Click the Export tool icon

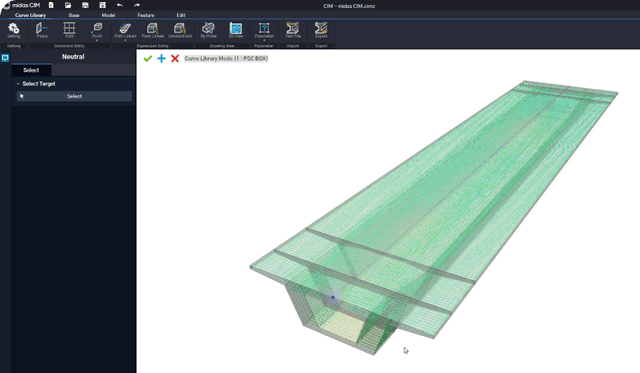pos(321,30)
